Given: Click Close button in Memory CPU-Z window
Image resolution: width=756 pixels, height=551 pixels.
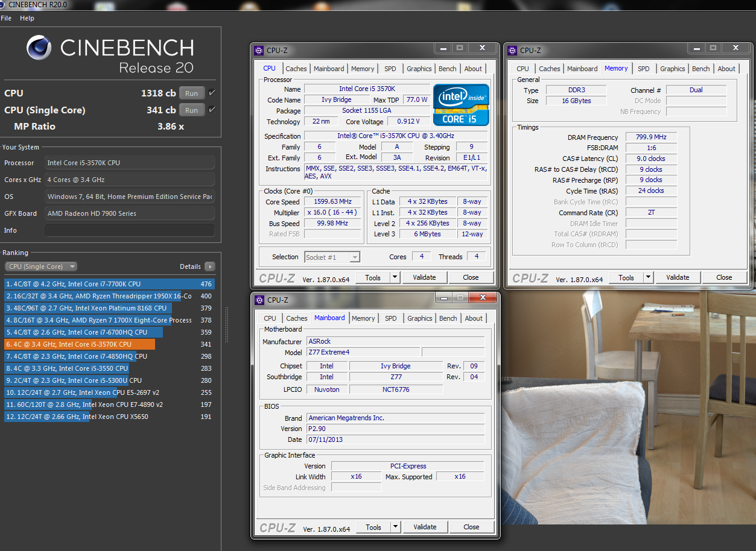Looking at the screenshot, I should tap(724, 277).
